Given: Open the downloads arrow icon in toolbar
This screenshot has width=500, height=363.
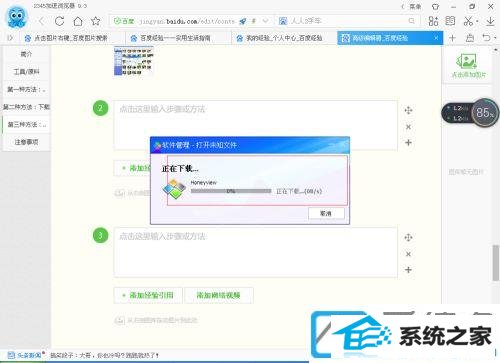Looking at the screenshot, I should pos(490,21).
